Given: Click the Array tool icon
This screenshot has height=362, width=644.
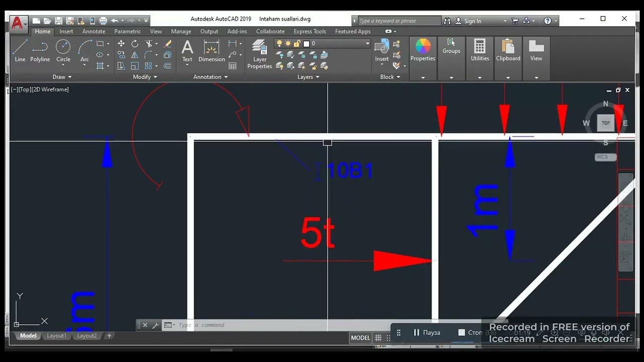Looking at the screenshot, I should [x=148, y=66].
